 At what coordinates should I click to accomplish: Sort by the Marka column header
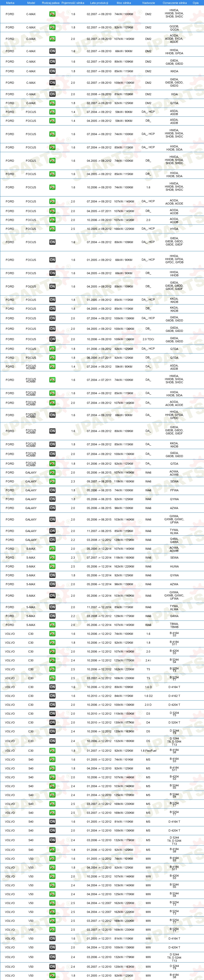tap(10, 3)
